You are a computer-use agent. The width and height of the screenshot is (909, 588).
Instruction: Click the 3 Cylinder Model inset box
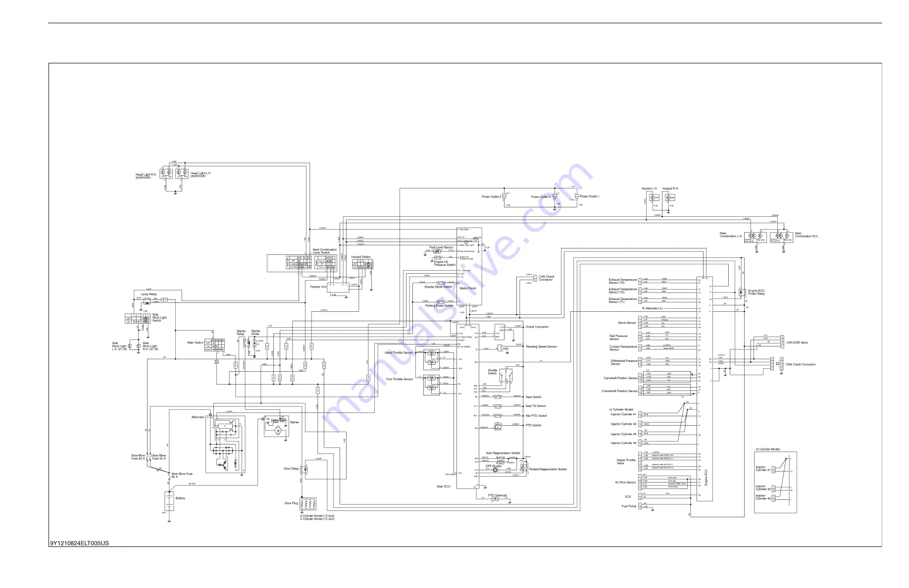775,482
